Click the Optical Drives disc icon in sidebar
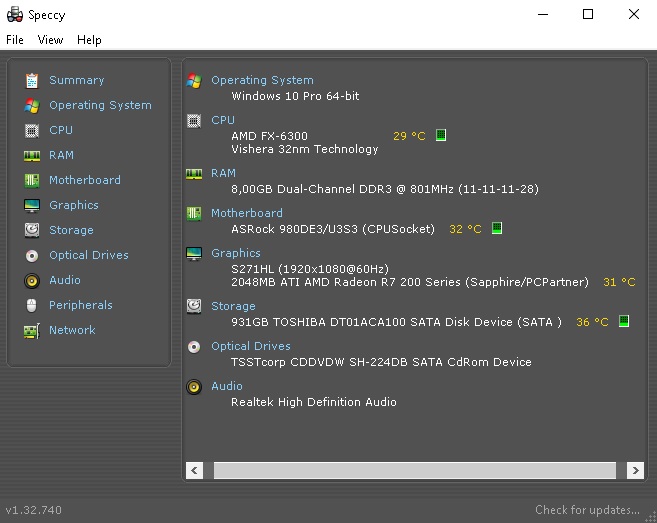Image resolution: width=657 pixels, height=523 pixels. click(32, 256)
